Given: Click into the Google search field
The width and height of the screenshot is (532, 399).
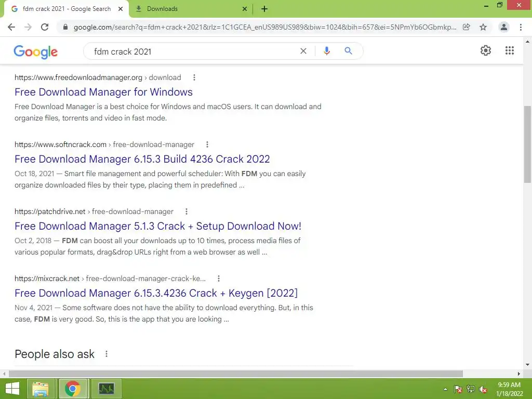Looking at the screenshot, I should pos(193,51).
